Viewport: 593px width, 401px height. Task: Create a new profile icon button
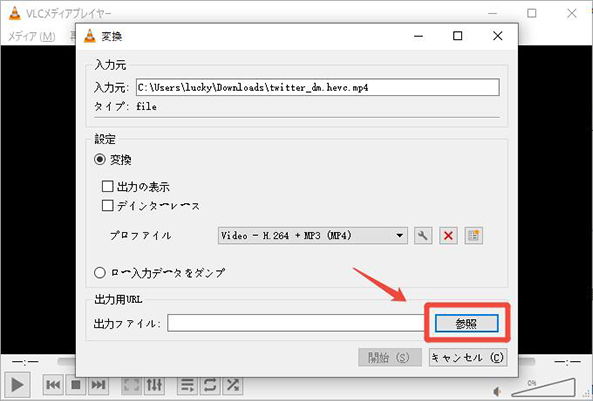(x=473, y=236)
